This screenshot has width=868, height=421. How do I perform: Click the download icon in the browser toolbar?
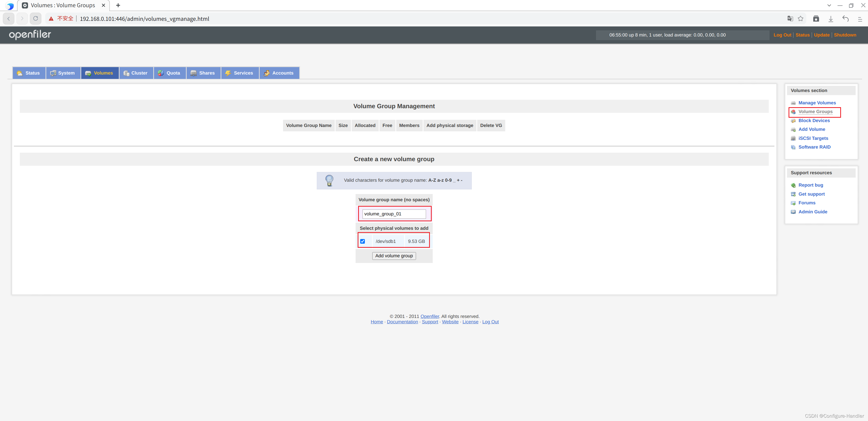[831, 19]
